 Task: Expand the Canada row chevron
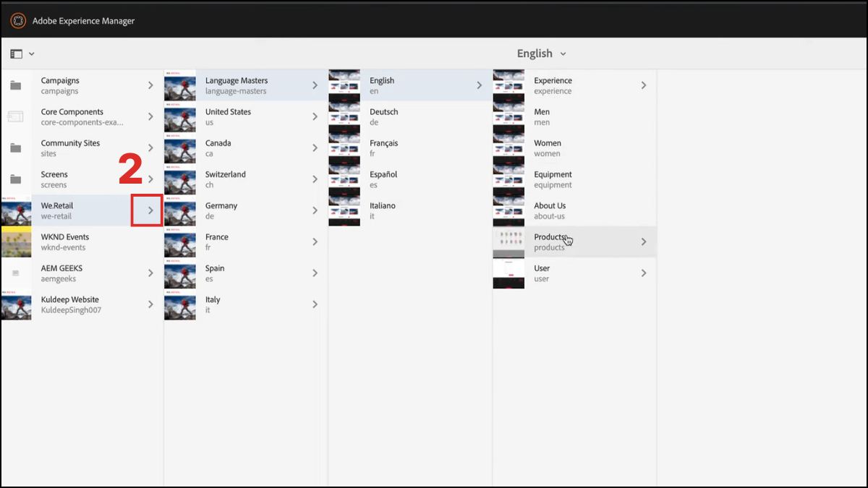(315, 148)
